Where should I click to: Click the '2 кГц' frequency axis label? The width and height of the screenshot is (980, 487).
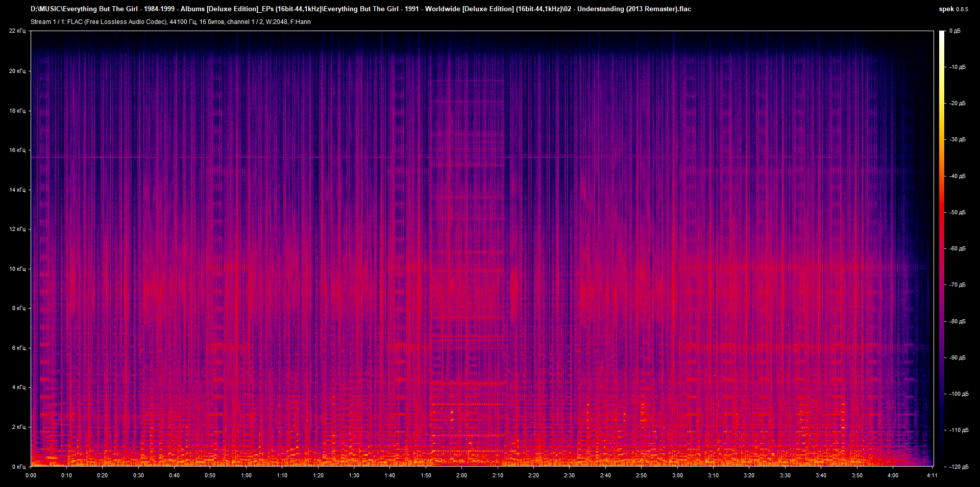point(19,427)
